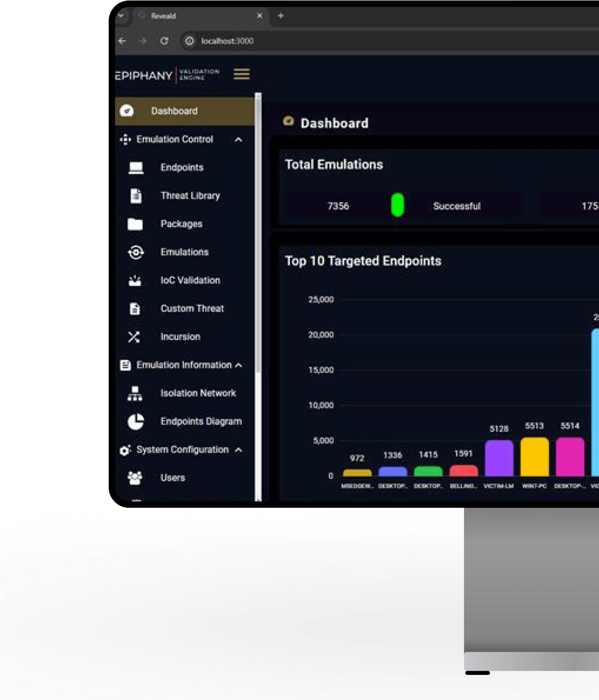Click the Endpoints laptop icon
Screen dimensions: 599x700
pos(136,168)
